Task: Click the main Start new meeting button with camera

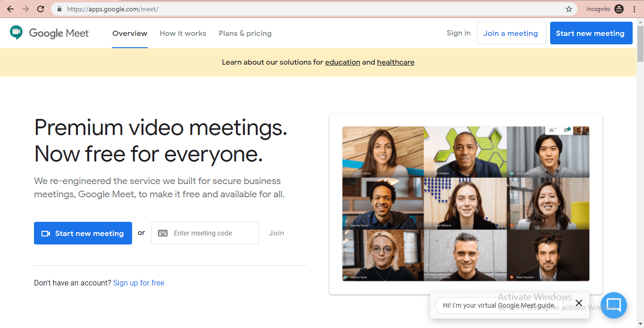Action: (83, 233)
